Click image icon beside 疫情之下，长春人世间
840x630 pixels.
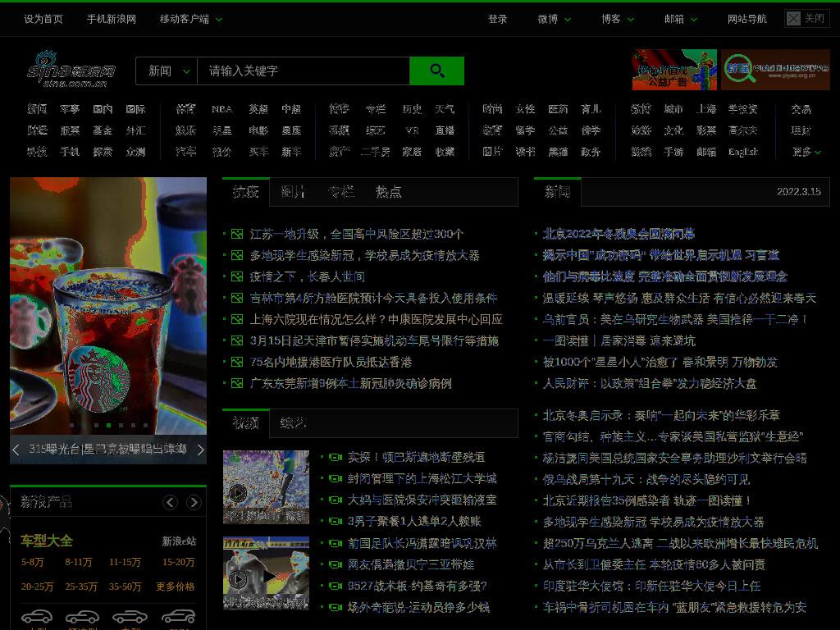[x=237, y=277]
